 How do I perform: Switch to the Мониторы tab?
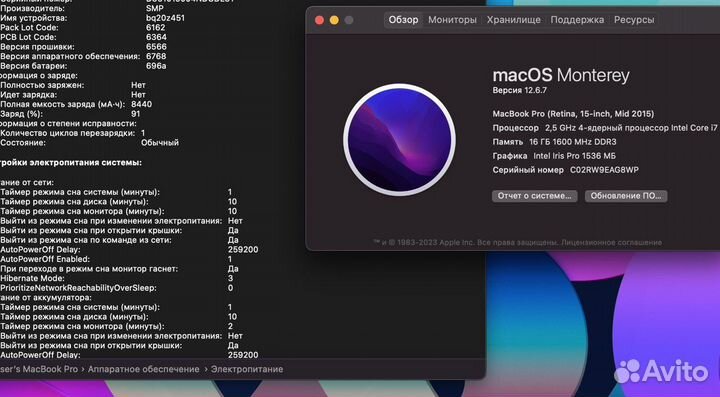(x=452, y=20)
